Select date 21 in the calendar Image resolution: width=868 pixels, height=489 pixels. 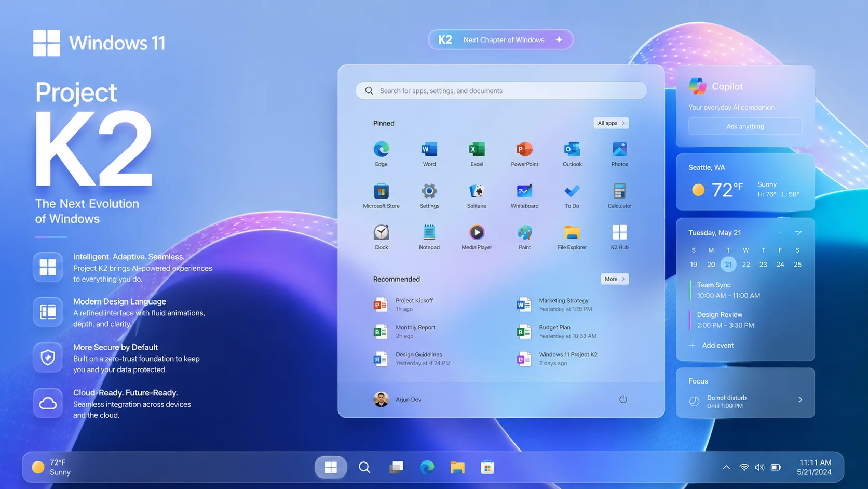728,265
